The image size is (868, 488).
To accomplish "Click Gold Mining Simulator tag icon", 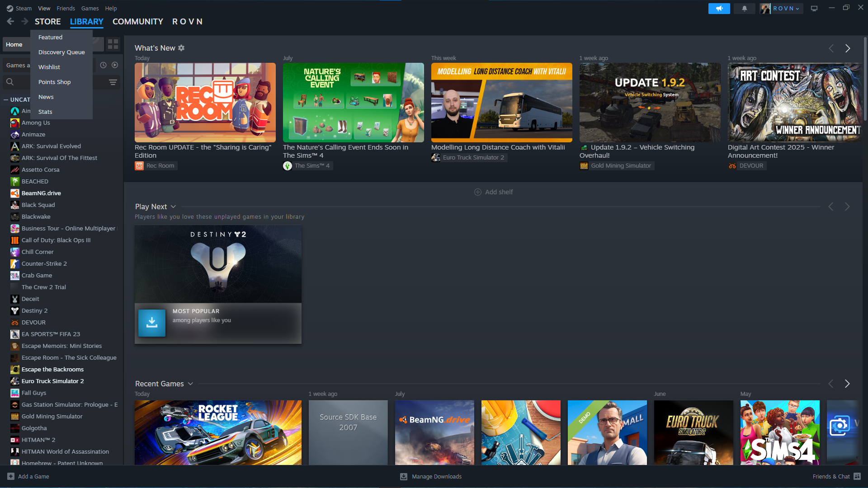I will pyautogui.click(x=584, y=166).
